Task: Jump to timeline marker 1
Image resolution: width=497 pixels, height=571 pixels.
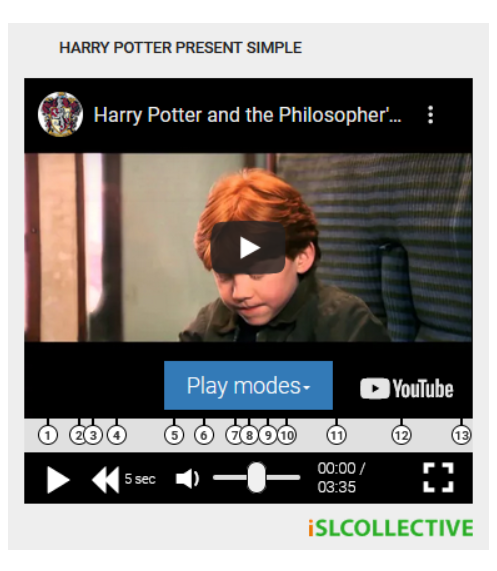Action: (48, 435)
